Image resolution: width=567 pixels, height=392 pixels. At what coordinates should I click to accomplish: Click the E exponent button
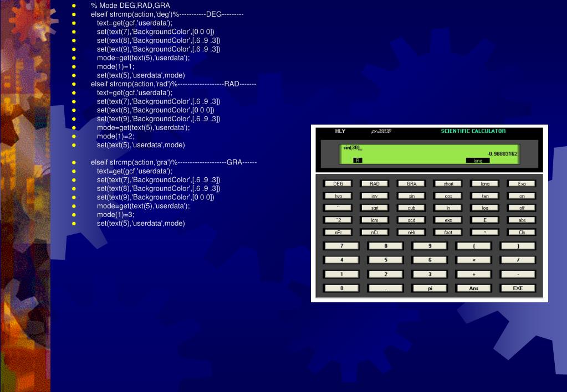pos(485,220)
